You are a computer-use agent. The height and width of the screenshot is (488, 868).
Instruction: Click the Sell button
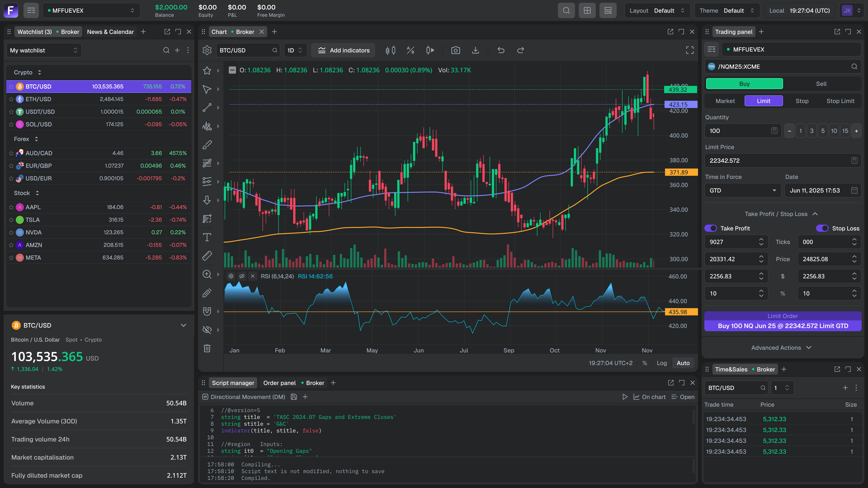(821, 84)
